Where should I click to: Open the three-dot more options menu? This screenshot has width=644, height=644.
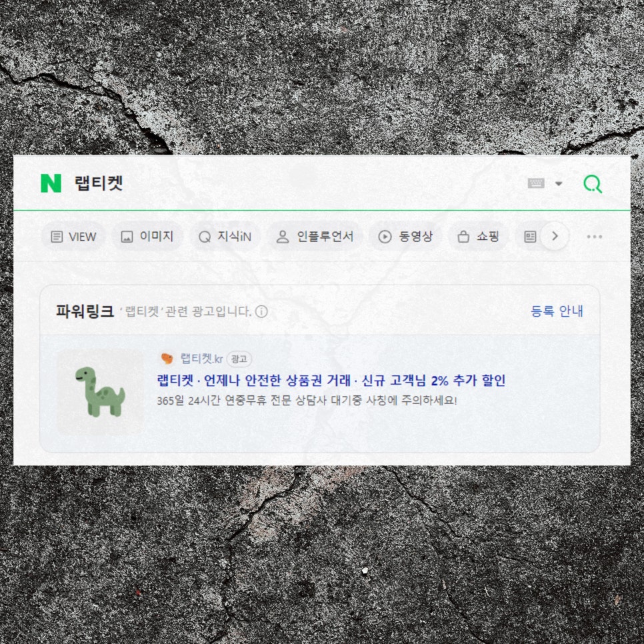pos(594,237)
